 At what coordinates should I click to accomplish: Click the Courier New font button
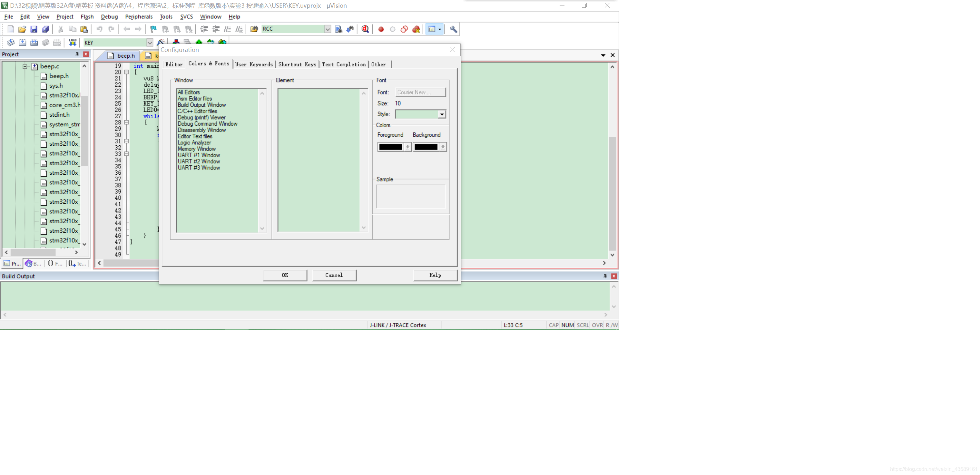(420, 92)
